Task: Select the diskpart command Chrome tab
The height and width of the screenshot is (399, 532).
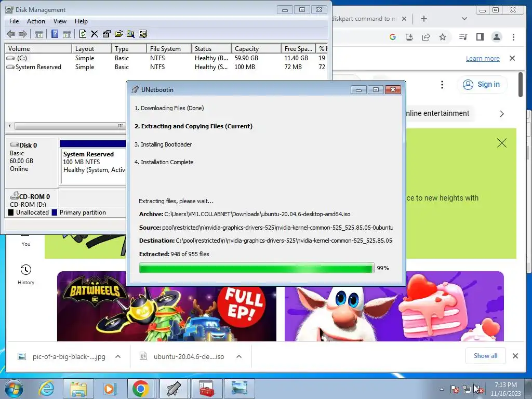Action: pyautogui.click(x=364, y=19)
